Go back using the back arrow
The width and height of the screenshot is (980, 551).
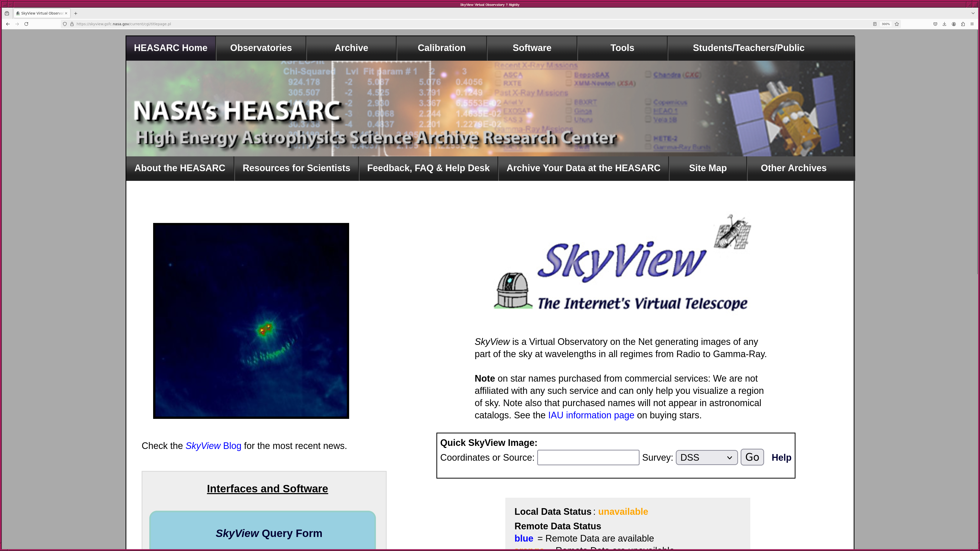click(x=8, y=24)
